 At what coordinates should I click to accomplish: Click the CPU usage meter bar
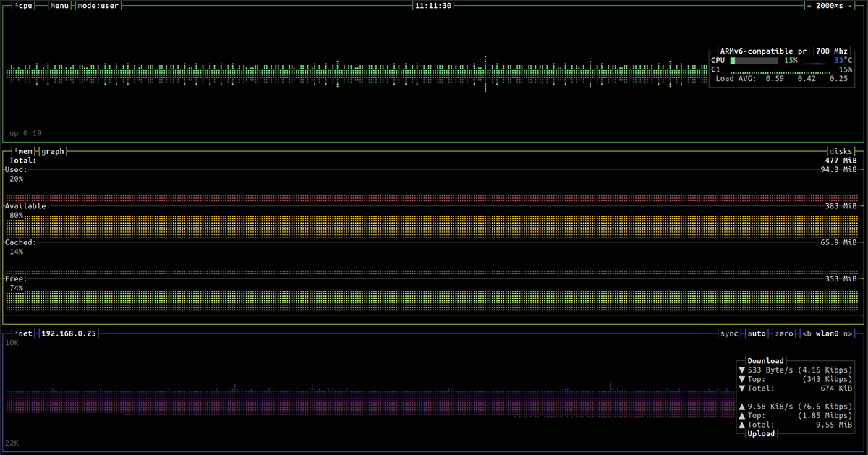tap(754, 61)
